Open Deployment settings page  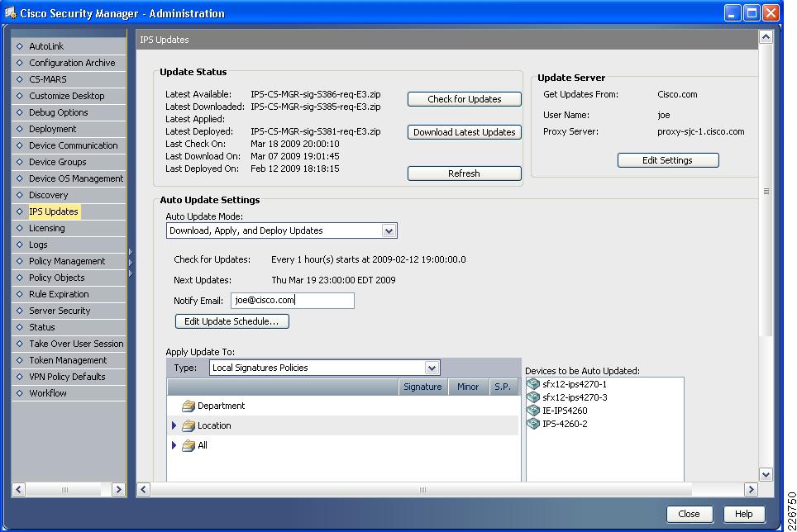(52, 129)
